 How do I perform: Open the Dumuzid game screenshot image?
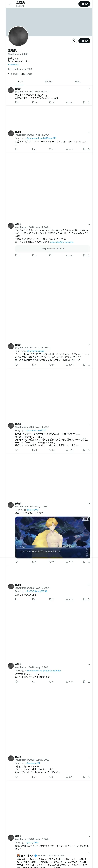52,537
